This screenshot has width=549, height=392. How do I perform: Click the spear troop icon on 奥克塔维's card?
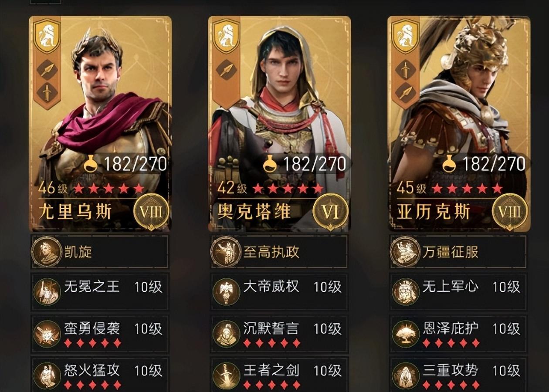[x=226, y=70]
